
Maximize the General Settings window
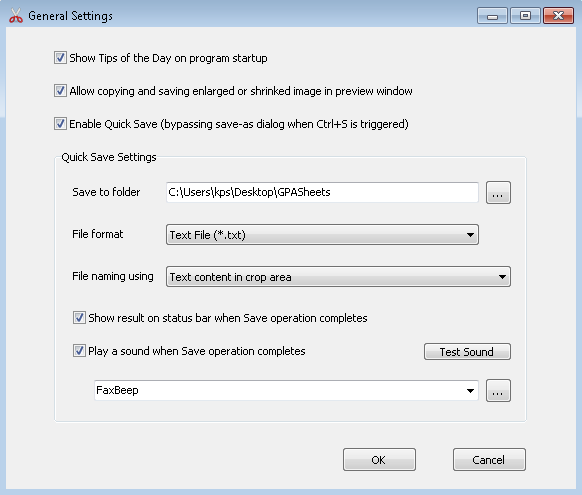click(x=525, y=16)
